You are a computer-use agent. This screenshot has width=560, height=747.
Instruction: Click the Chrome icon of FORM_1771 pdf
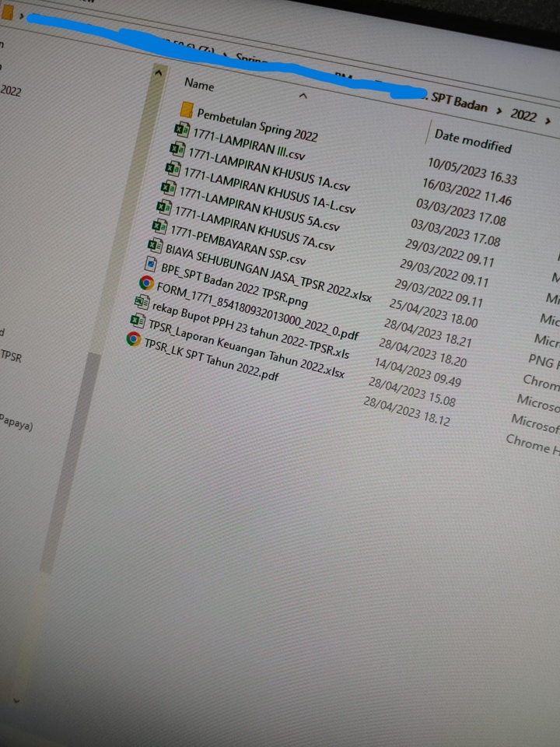(146, 283)
